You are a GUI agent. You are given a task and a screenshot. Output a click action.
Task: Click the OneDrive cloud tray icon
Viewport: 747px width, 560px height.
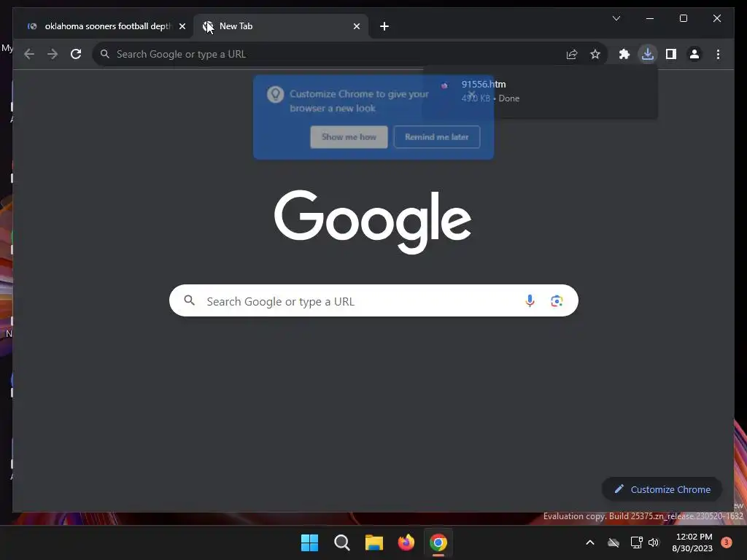[614, 542]
